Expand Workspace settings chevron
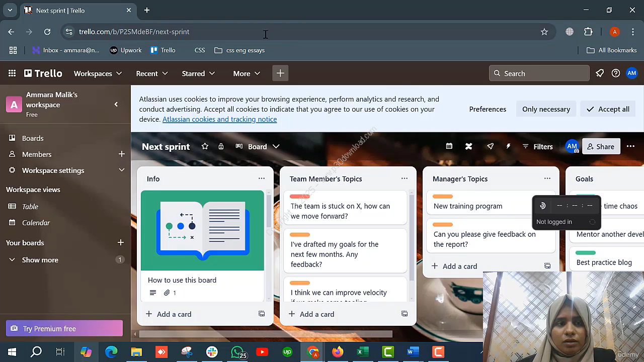Screen dimensions: 644x362 [121, 170]
